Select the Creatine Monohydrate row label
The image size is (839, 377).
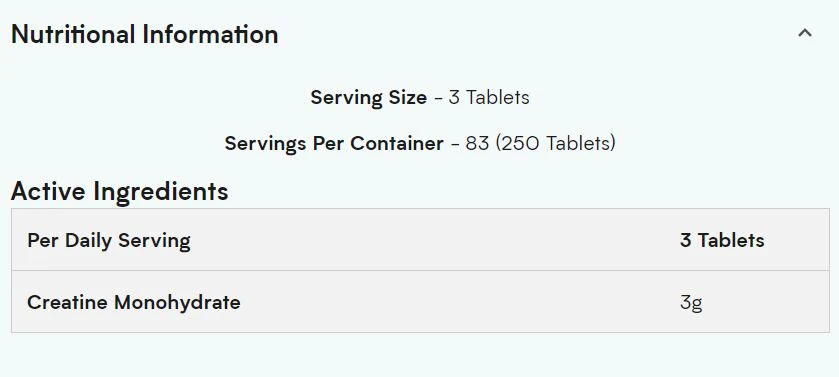pos(134,302)
